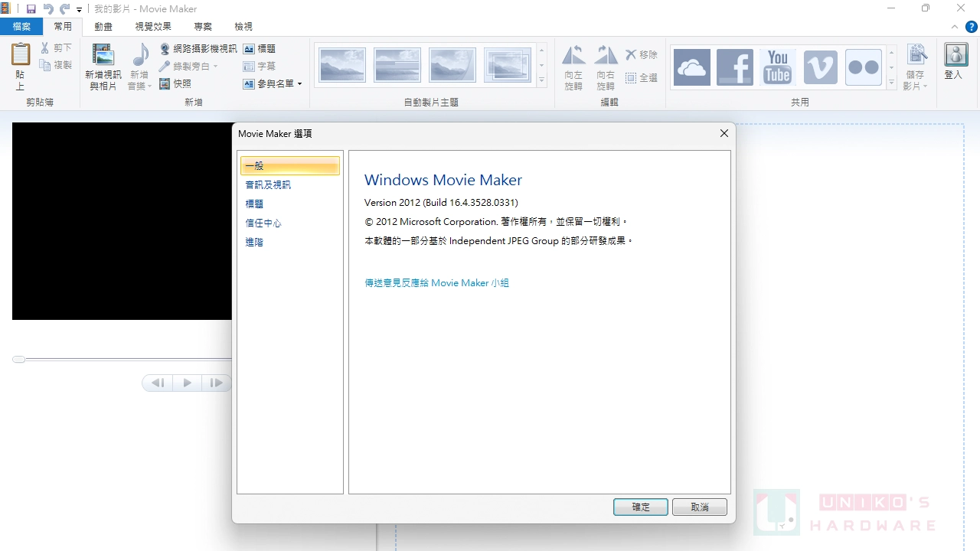Click the preview seek slider handle
980x551 pixels.
(19, 359)
